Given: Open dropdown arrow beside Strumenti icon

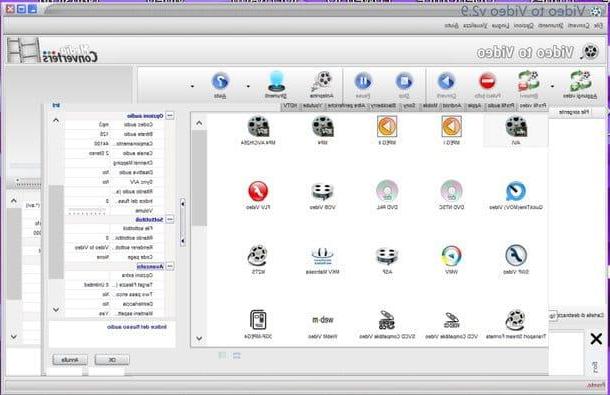Looking at the screenshot, I should pyautogui.click(x=248, y=86).
